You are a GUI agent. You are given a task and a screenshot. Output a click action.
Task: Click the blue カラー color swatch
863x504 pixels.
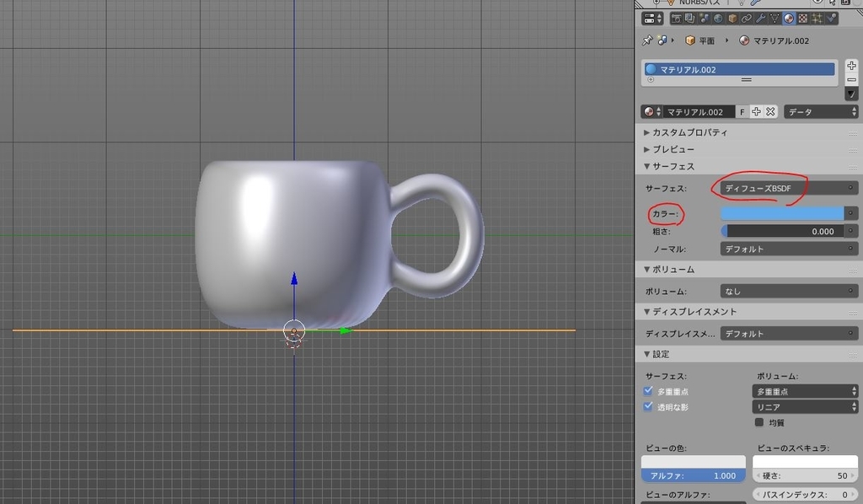(x=782, y=213)
